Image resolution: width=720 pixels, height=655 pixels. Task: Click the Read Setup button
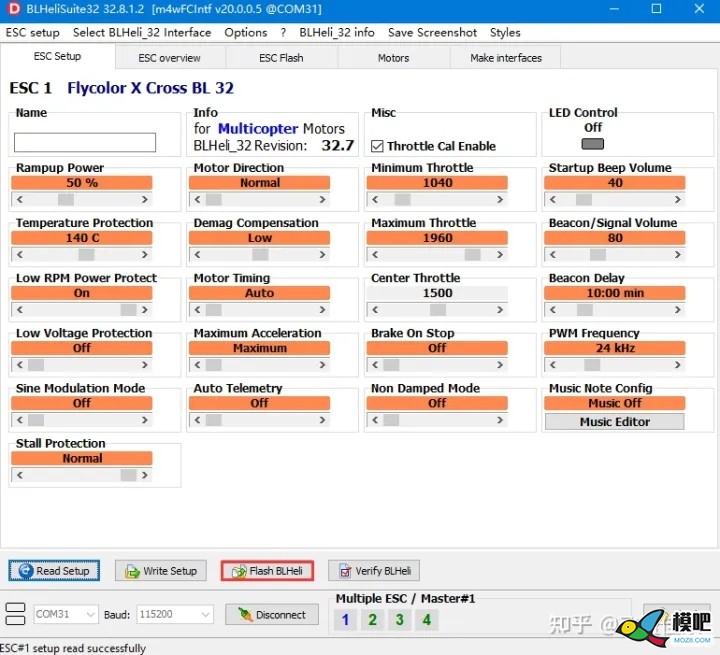[x=54, y=570]
